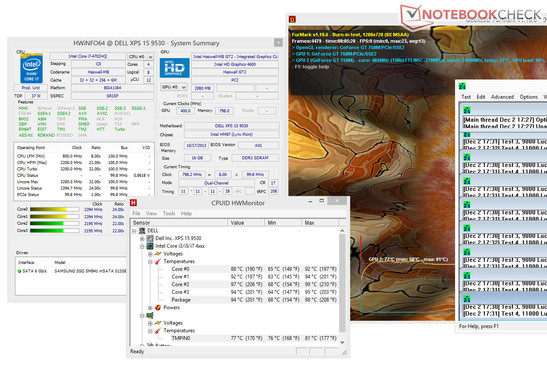Open the View menu in HWMonitor
The height and width of the screenshot is (369, 547).
151,213
